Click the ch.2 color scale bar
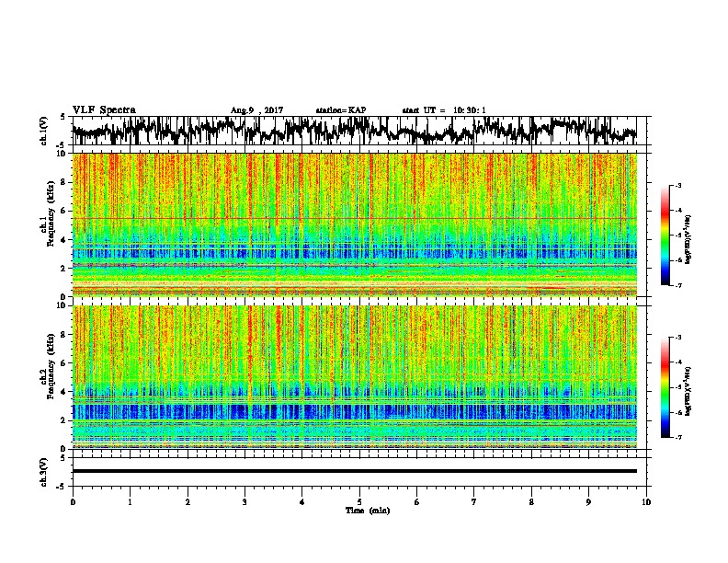The height and width of the screenshot is (563, 728). 665,387
